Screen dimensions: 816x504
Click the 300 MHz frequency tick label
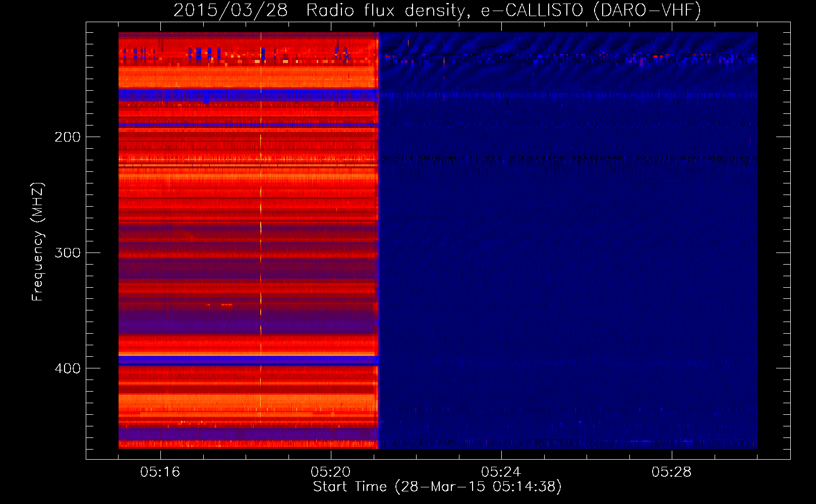68,253
